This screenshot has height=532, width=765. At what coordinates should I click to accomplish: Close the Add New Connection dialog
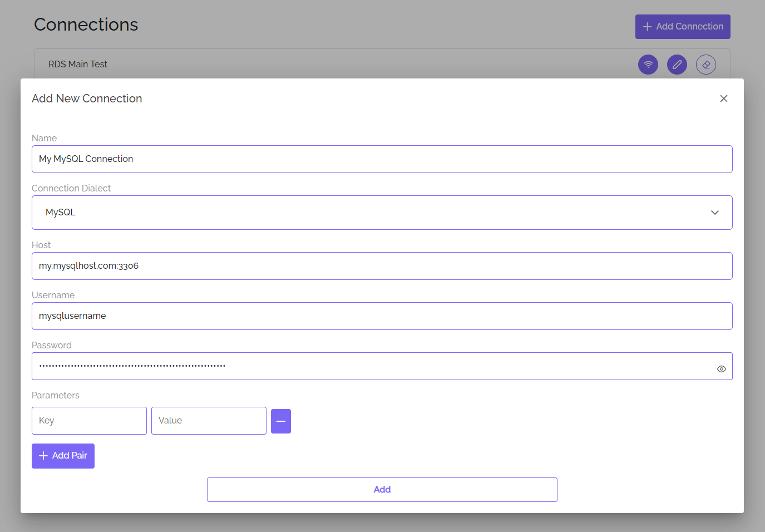coord(723,98)
